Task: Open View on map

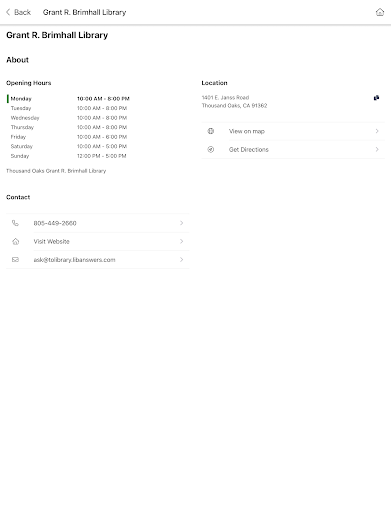Action: pos(293,131)
